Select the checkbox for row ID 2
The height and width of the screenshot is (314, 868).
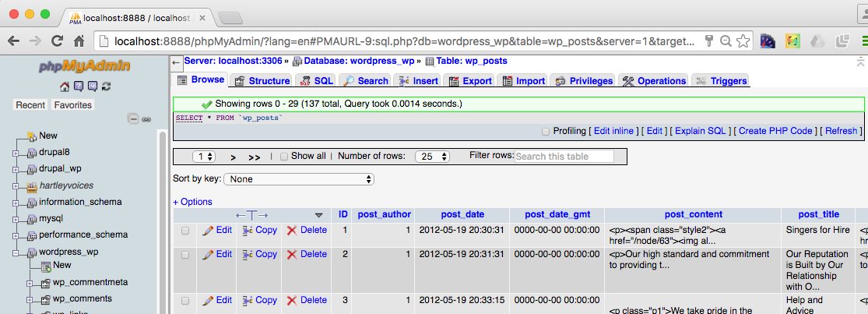click(185, 255)
